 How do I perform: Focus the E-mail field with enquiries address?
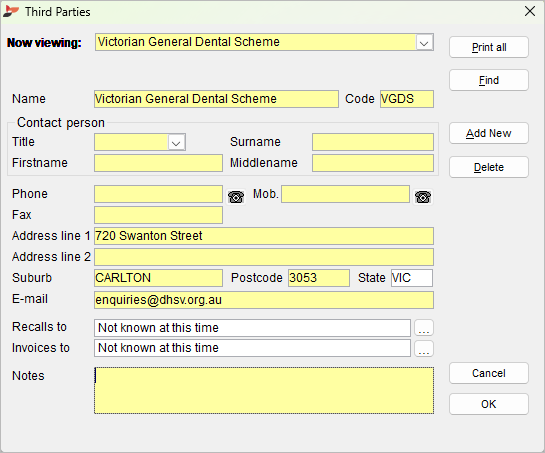[x=264, y=300]
